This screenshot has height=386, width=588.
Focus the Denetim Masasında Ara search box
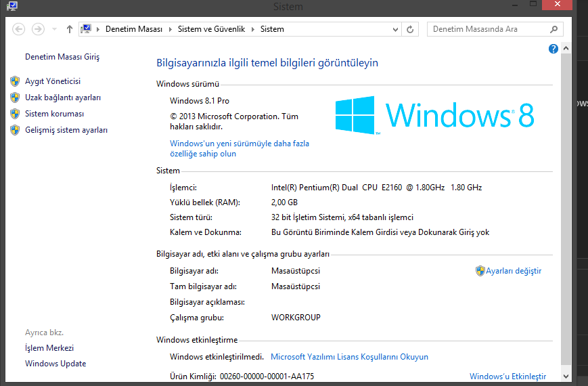coord(495,29)
